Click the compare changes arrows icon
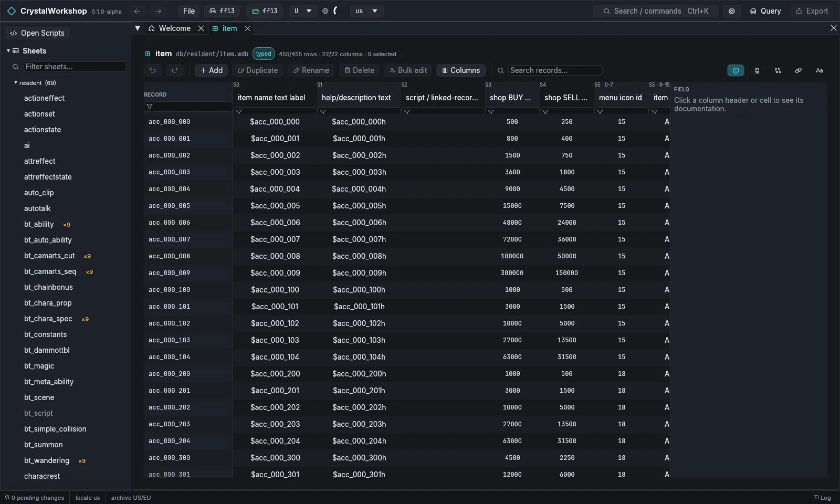The width and height of the screenshot is (840, 504). pyautogui.click(x=778, y=70)
